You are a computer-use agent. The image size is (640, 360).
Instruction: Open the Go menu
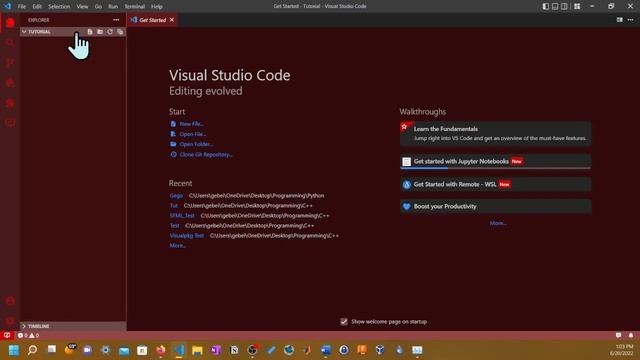pos(98,7)
